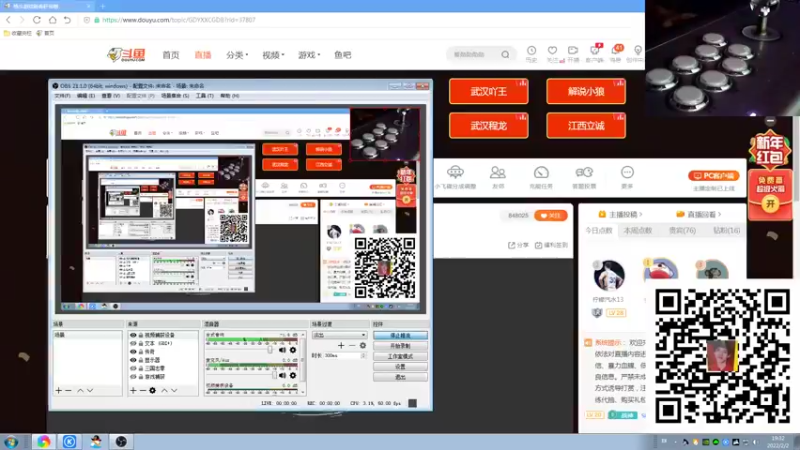
Task: Open the messages bell with badge
Action: click(616, 50)
